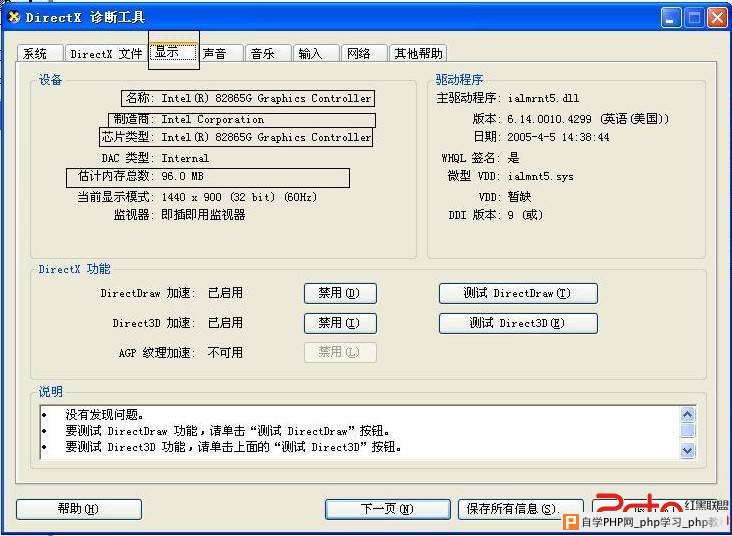Click the 1440 x 900 display mode value
The height and width of the screenshot is (536, 732).
click(239, 197)
